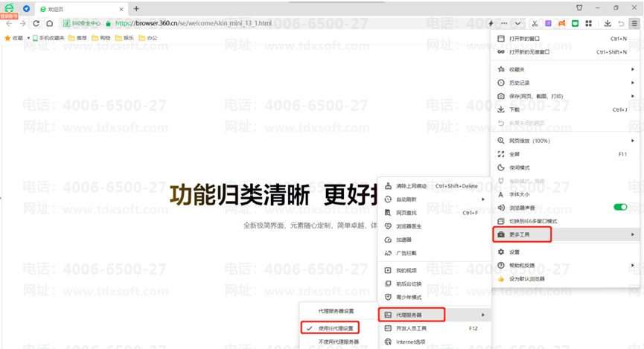Select 不使用代理服务器 option

point(338,342)
